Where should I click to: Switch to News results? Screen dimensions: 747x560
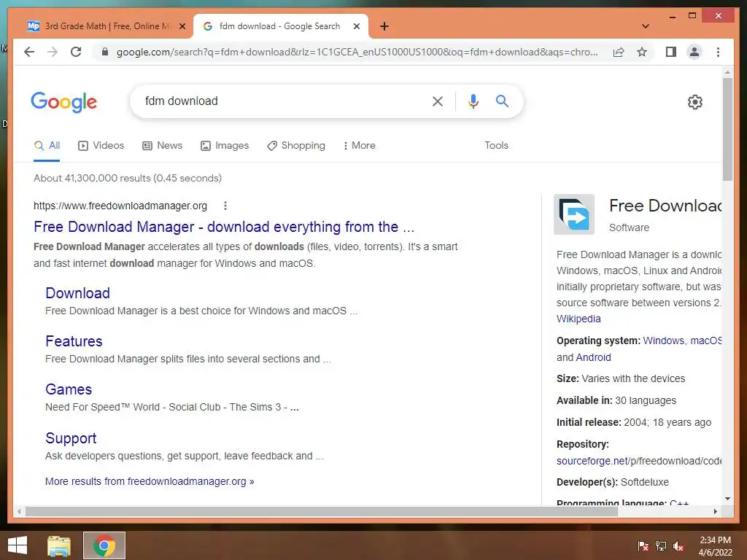tap(163, 146)
